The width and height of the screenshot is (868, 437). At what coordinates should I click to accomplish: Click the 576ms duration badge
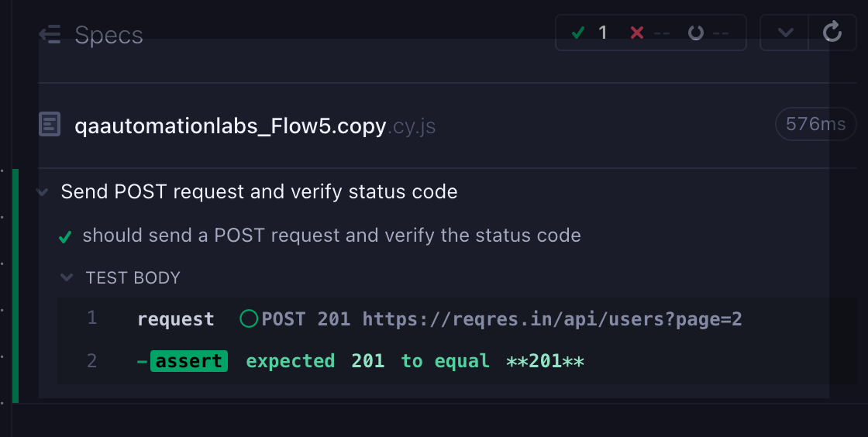(815, 124)
